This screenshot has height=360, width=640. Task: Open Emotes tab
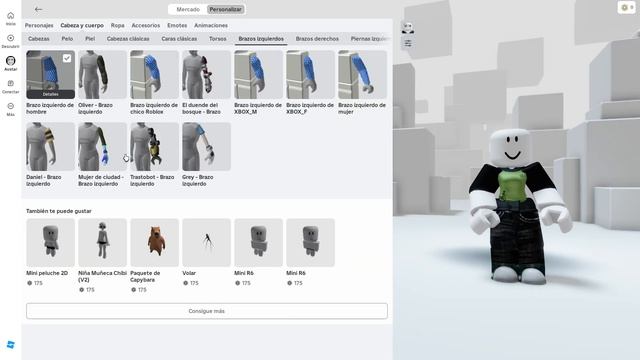coord(177,25)
